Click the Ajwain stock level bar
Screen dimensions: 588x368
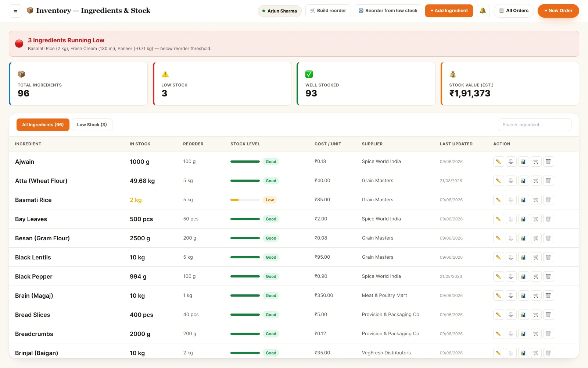[245, 162]
